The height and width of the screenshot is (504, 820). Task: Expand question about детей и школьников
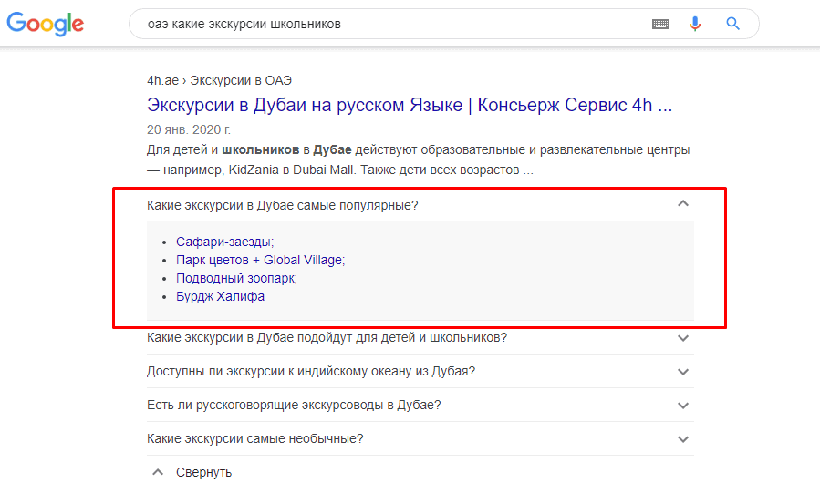(x=420, y=338)
